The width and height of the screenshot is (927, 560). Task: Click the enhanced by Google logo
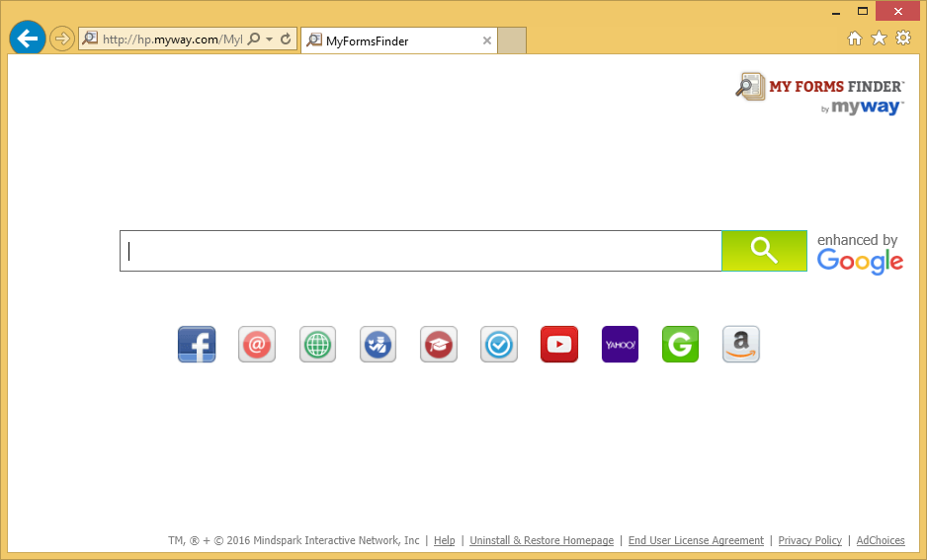click(860, 254)
